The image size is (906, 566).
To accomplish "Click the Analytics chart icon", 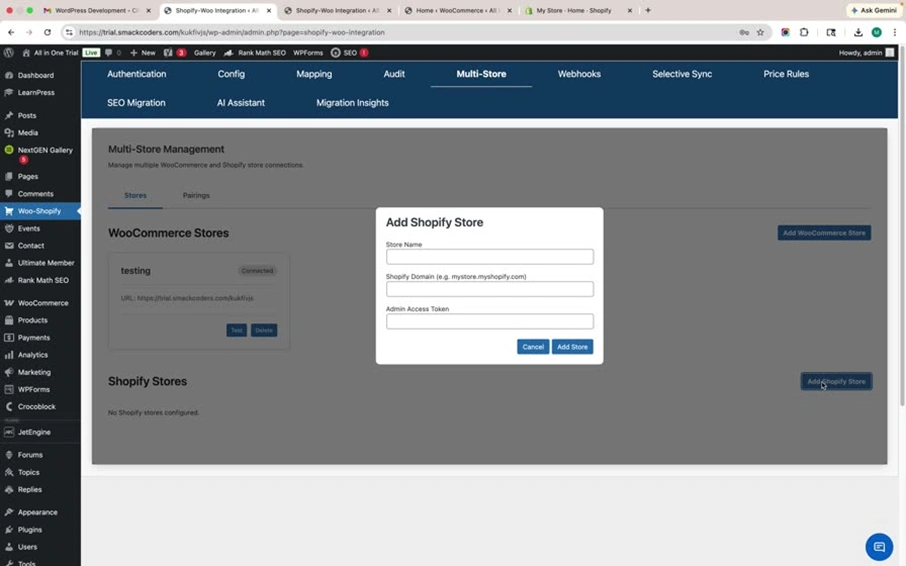I will pyautogui.click(x=9, y=355).
